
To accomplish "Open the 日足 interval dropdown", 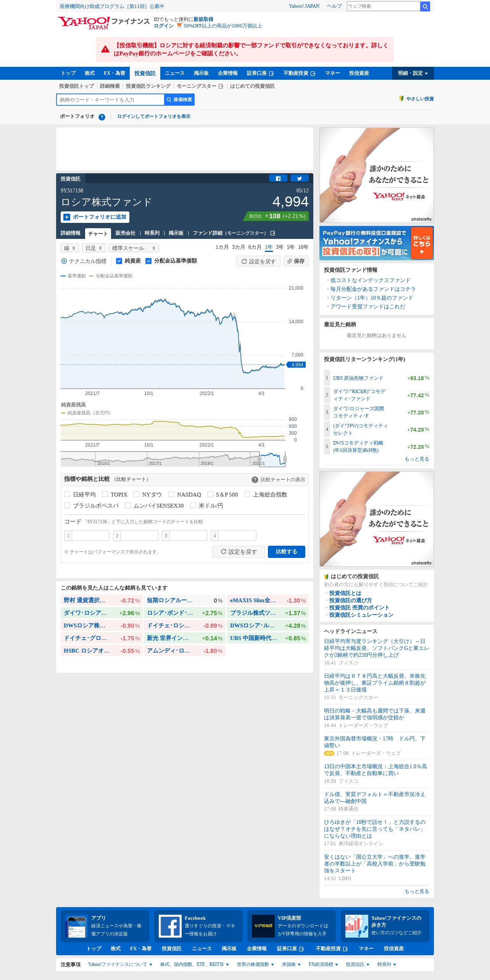I will point(94,248).
